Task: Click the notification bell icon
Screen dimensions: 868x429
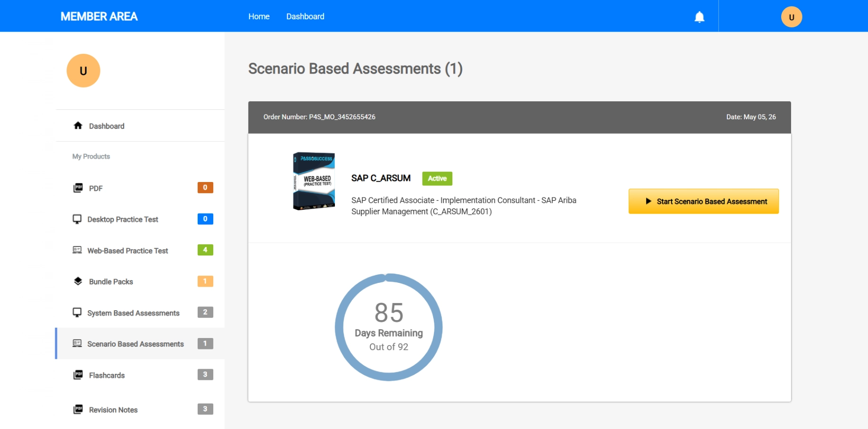Action: point(699,17)
